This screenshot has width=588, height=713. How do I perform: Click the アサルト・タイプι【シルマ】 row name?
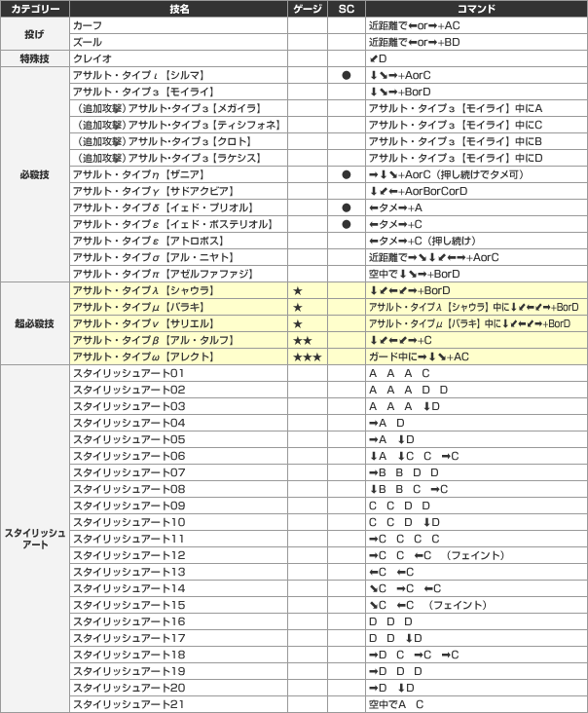pos(138,75)
